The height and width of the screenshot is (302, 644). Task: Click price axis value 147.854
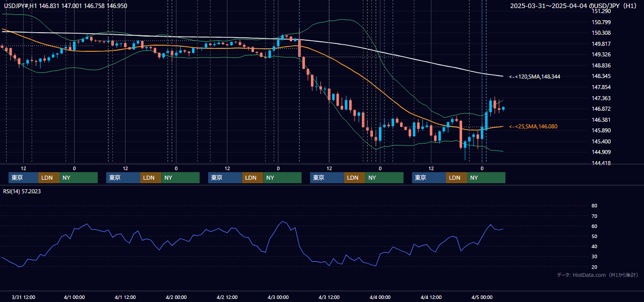pos(601,87)
